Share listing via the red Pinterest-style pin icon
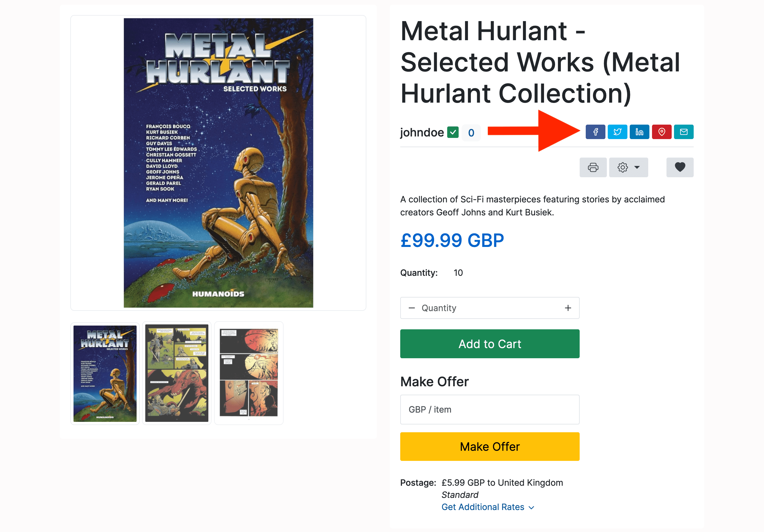The height and width of the screenshot is (532, 764). click(662, 132)
